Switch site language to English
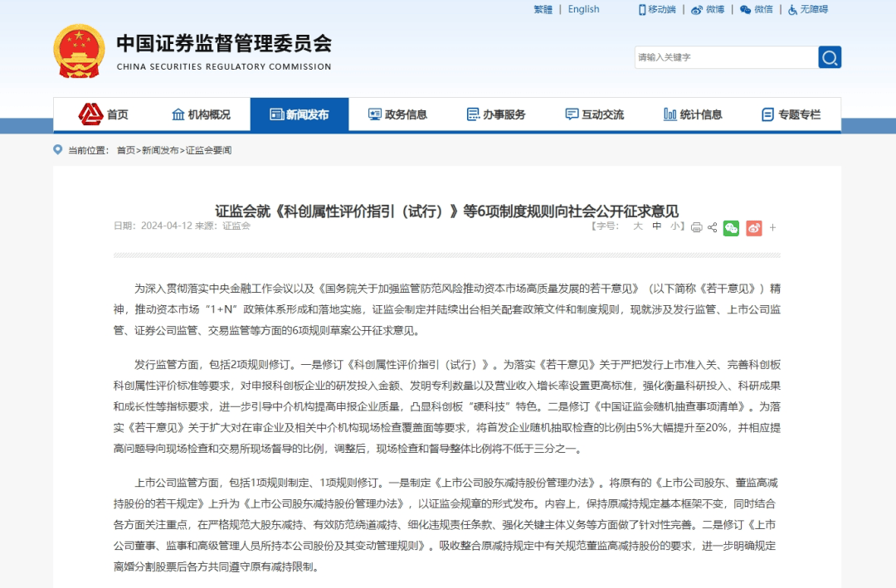The width and height of the screenshot is (896, 588). point(583,9)
